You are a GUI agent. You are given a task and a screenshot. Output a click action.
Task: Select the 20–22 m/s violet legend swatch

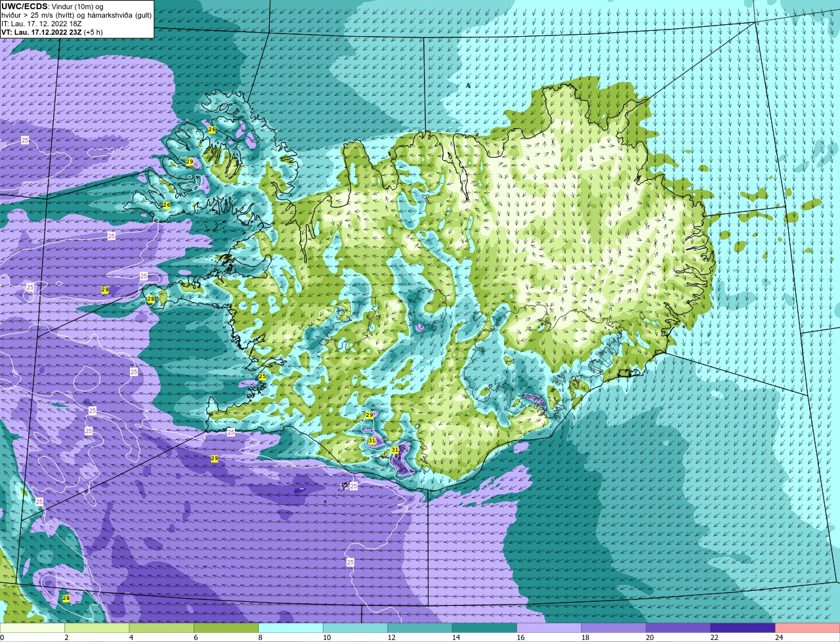[679, 628]
